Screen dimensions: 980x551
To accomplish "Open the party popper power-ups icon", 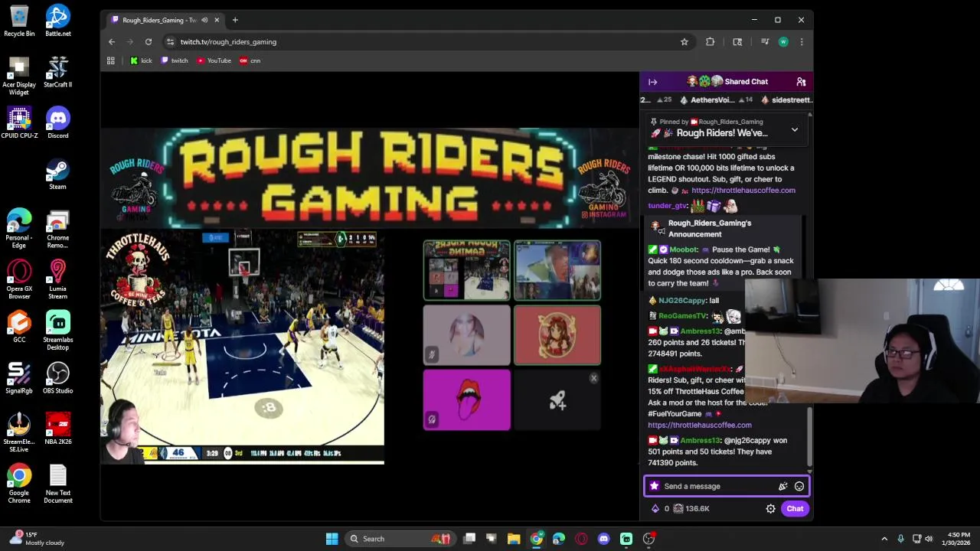I will (x=782, y=486).
